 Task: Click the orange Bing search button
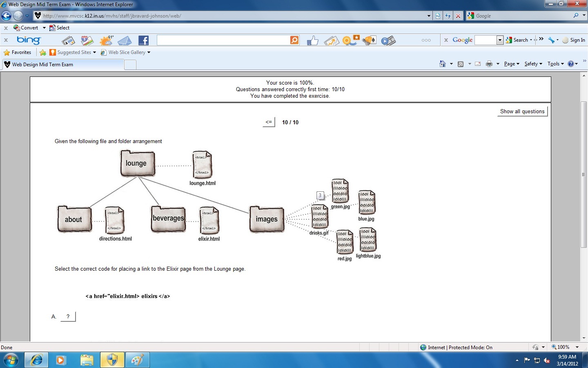(x=294, y=40)
